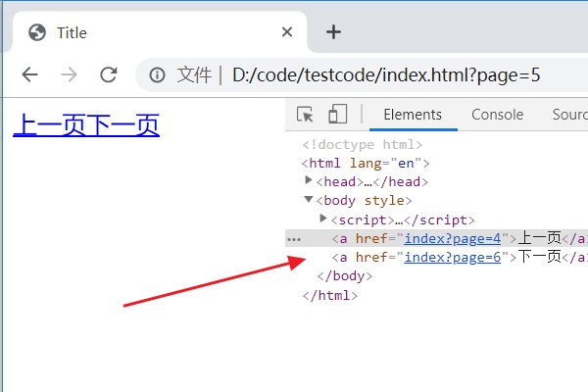Screen dimensions: 588x392
Task: Switch to the Console tab
Action: [x=497, y=115]
